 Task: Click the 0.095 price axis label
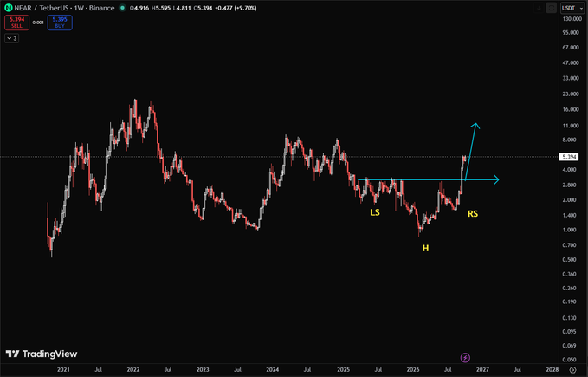570,332
